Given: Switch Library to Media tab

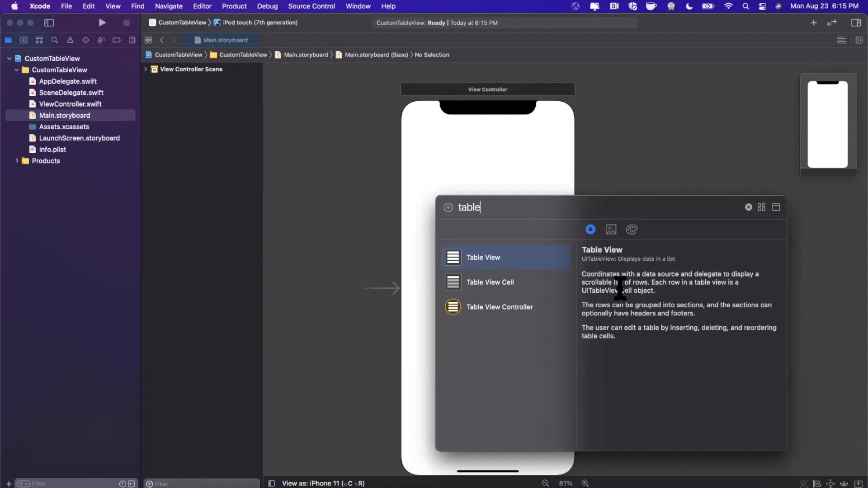Looking at the screenshot, I should pos(611,230).
